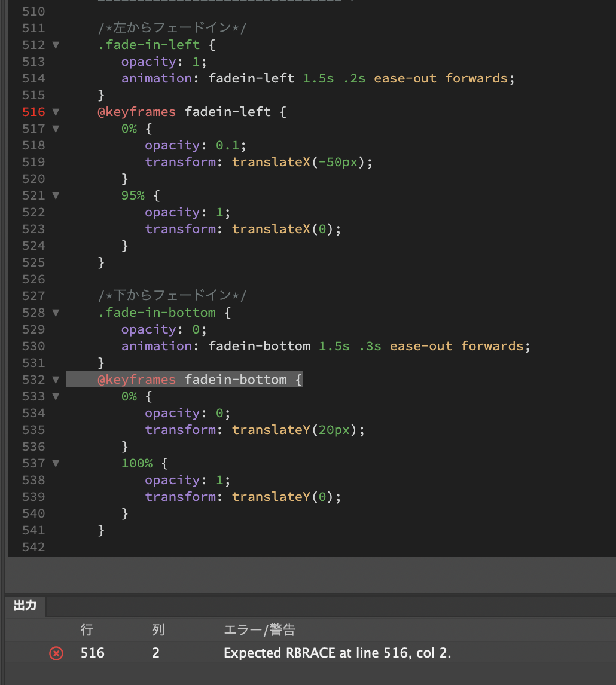The image size is (616, 685).
Task: Select the Expected RBRACE error row
Action: (338, 653)
